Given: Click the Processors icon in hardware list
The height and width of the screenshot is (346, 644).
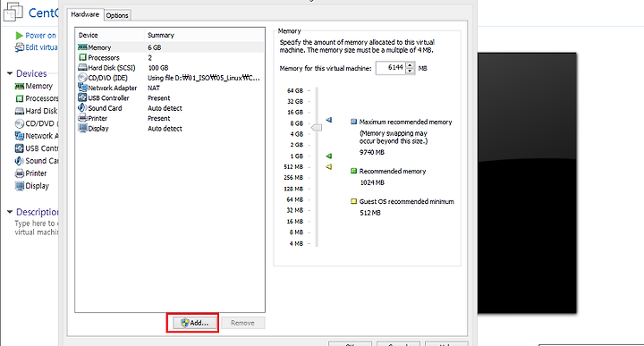Looking at the screenshot, I should 82,57.
